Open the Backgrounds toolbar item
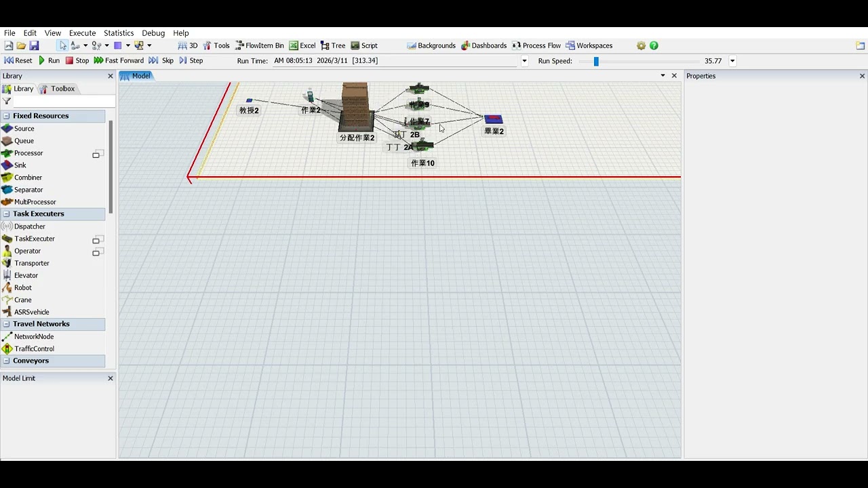This screenshot has height=488, width=868. point(431,45)
